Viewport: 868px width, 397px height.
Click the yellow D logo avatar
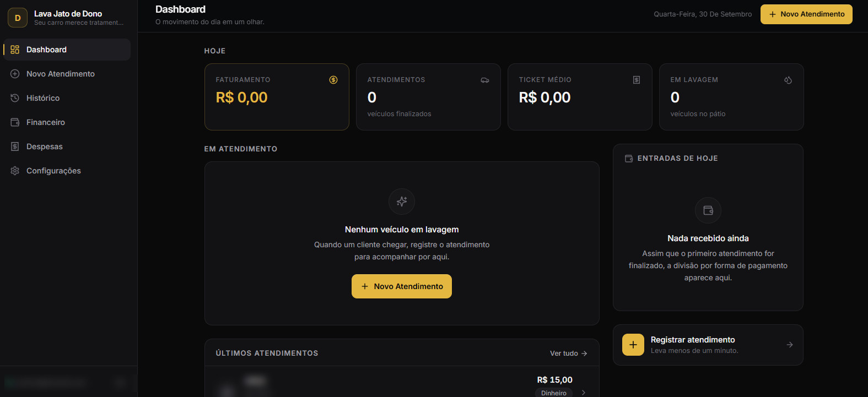(x=18, y=18)
